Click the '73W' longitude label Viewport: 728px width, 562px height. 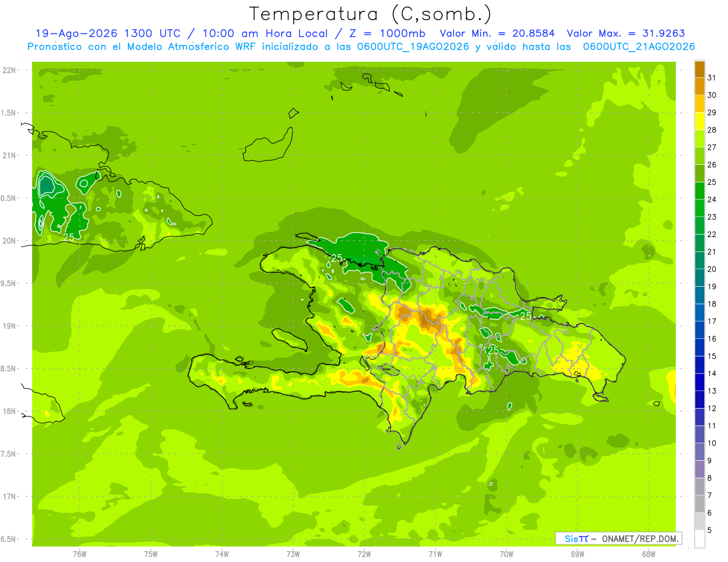[293, 554]
